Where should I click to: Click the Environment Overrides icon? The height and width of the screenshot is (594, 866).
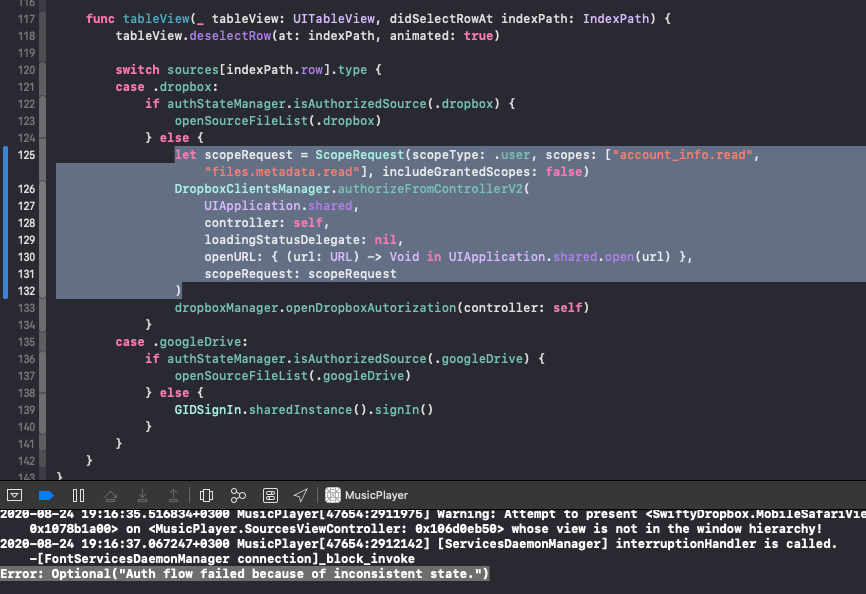(x=270, y=495)
